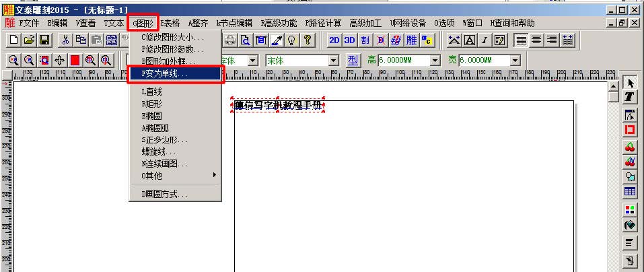This screenshot has height=272, width=644.
Task: Select the arrow pointer tool in right toolbar
Action: pos(631,83)
